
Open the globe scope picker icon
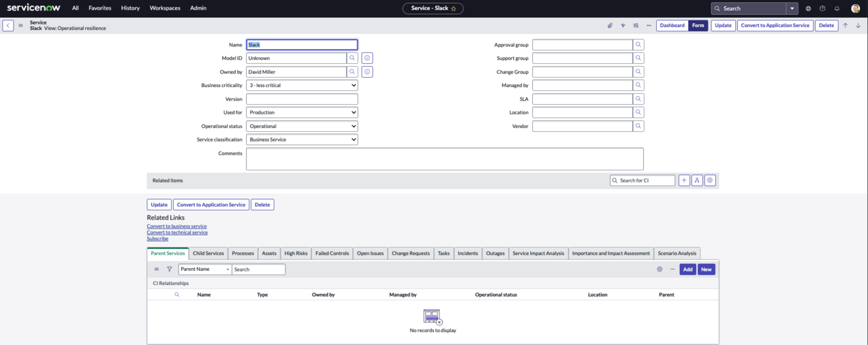pos(808,8)
